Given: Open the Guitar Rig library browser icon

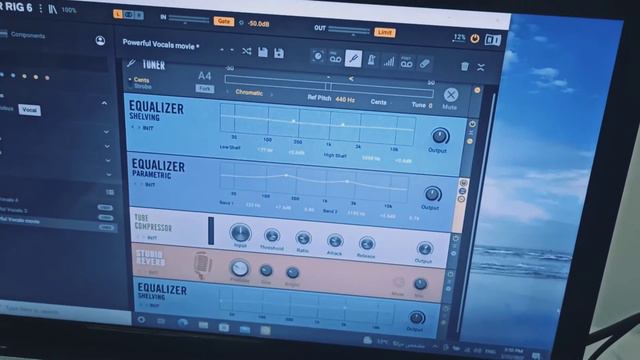Looking at the screenshot, I should pos(52,9).
